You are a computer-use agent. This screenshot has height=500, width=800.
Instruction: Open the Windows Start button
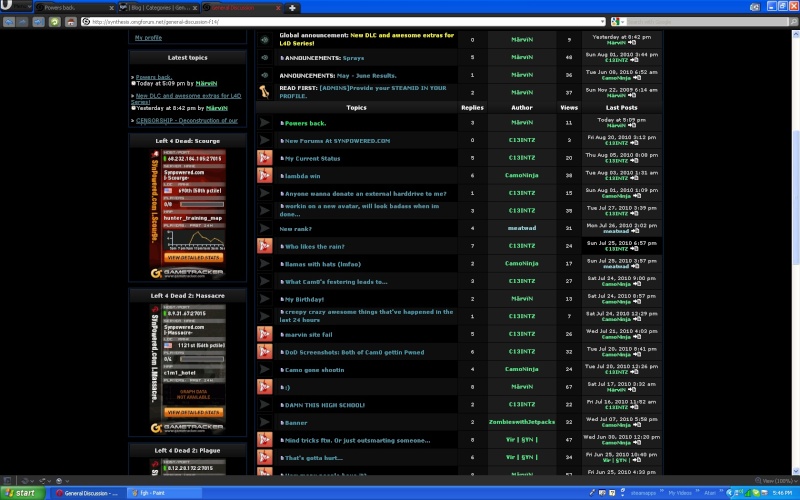(x=22, y=493)
